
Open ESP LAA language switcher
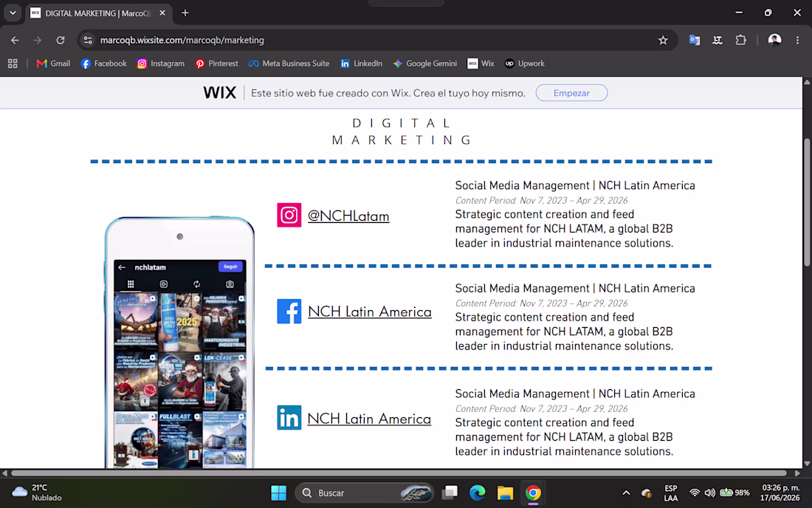[x=670, y=493]
